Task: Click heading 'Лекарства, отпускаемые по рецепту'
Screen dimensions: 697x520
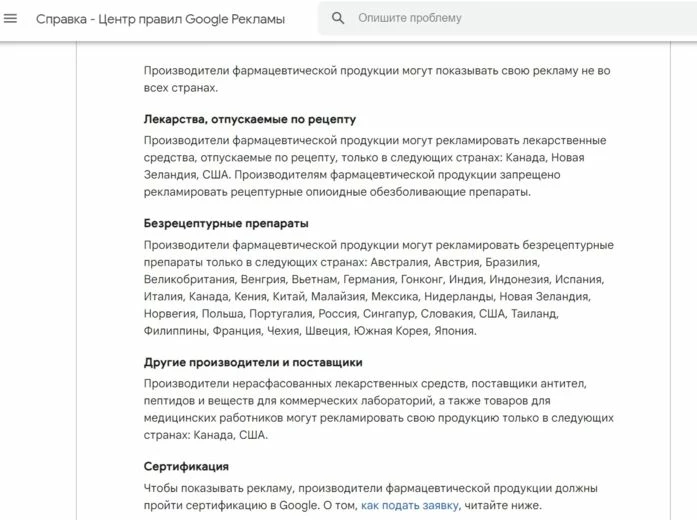Action: 250,119
